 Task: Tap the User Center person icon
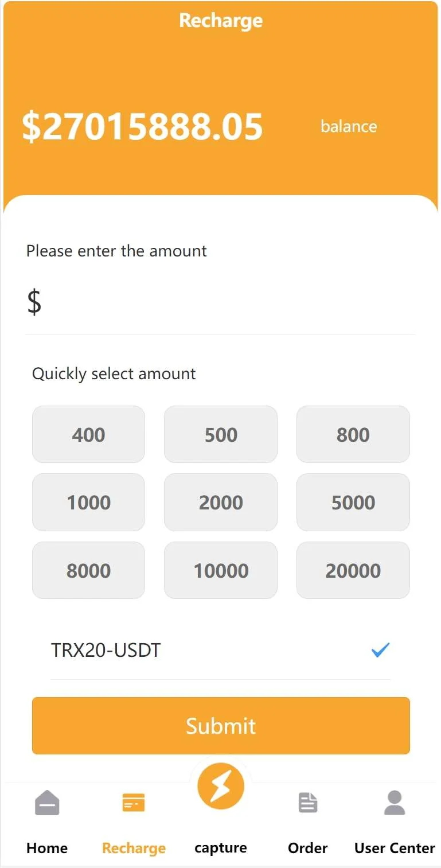tap(395, 803)
